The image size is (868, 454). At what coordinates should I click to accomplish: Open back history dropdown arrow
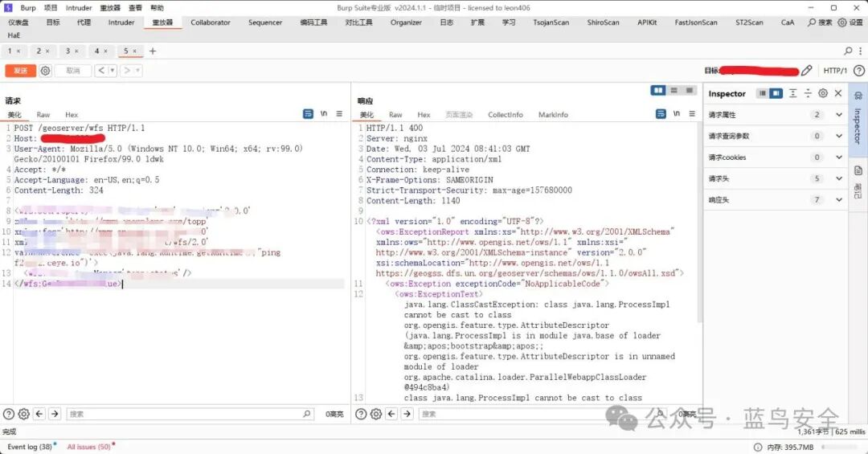(113, 71)
